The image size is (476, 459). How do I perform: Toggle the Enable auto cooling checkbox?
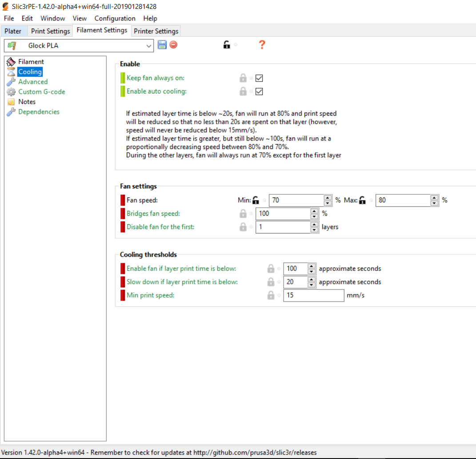[x=260, y=92]
